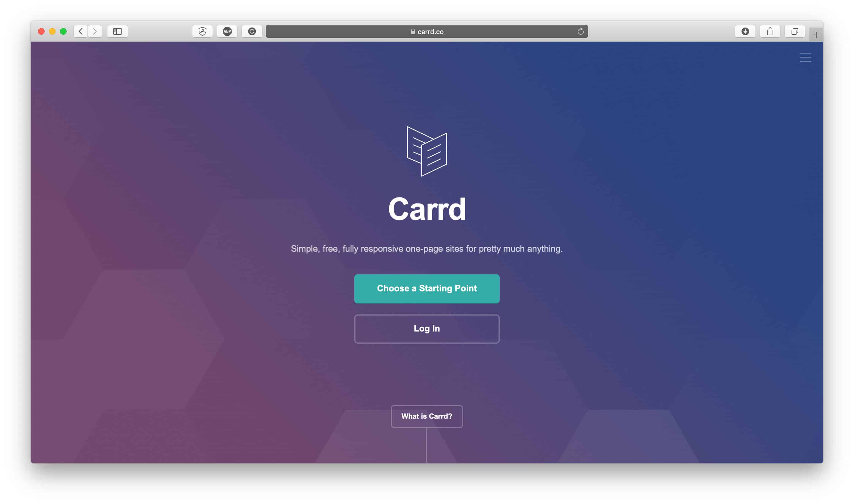Scroll down to 'What is Carrd?' section
The height and width of the screenshot is (504, 854).
[426, 416]
